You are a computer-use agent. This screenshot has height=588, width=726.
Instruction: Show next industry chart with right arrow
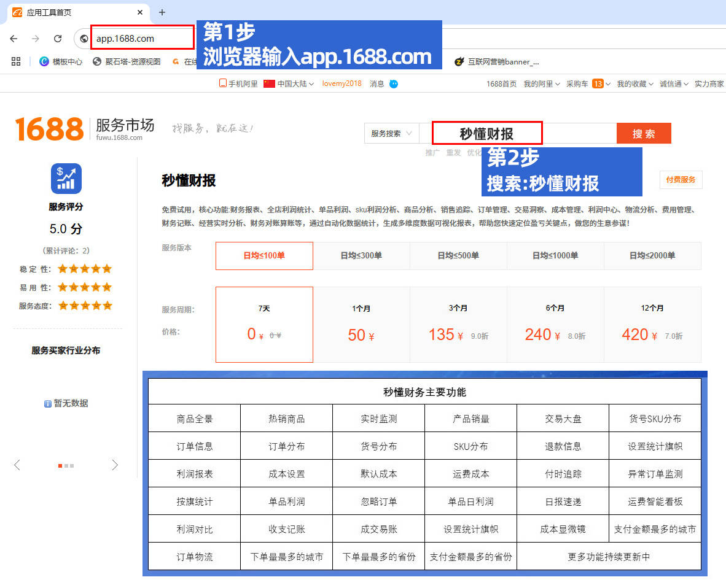click(x=115, y=465)
